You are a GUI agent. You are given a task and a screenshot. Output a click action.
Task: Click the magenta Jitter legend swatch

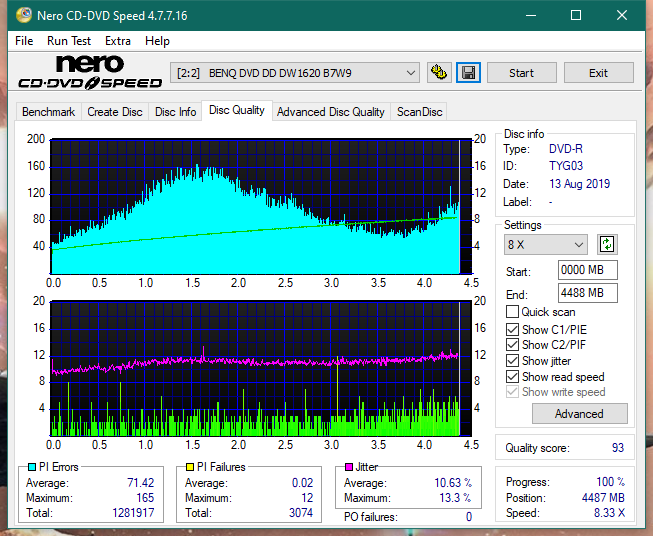tap(349, 467)
